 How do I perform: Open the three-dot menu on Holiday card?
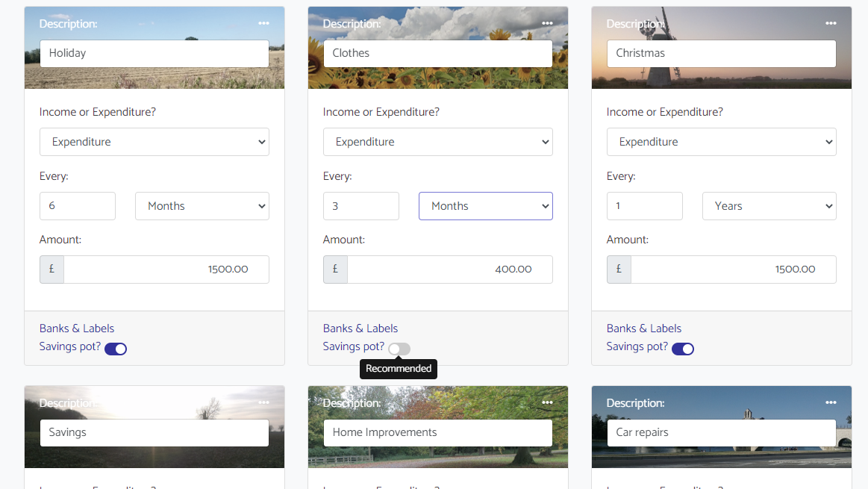(263, 23)
